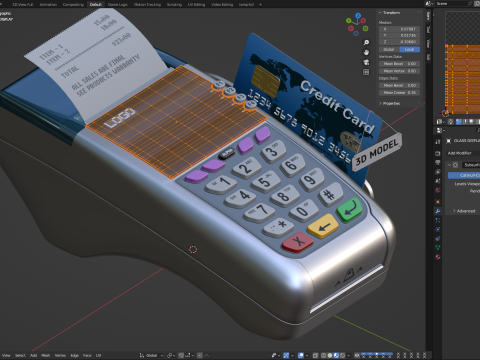The height and width of the screenshot is (360, 480).
Task: Select Global orientation in Transform panel
Action: 389,49
